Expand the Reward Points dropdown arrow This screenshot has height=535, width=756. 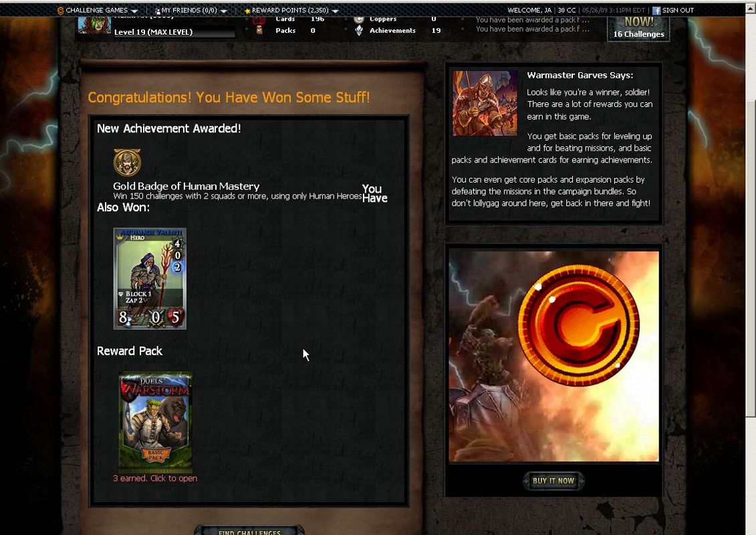[335, 11]
